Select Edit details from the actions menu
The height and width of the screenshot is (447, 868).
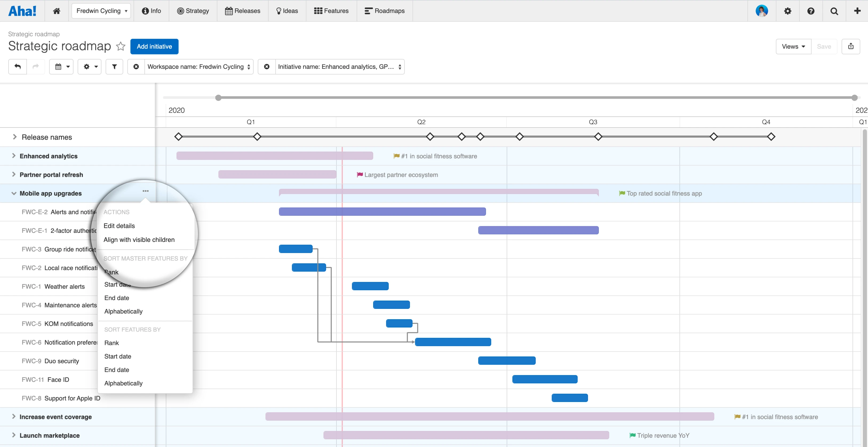pos(119,226)
